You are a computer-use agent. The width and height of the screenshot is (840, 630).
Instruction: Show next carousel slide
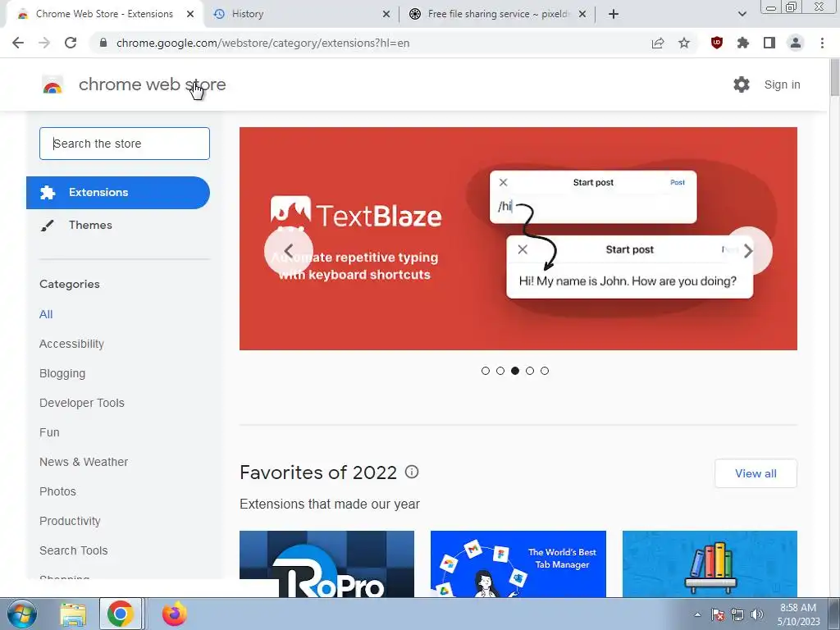click(x=748, y=250)
